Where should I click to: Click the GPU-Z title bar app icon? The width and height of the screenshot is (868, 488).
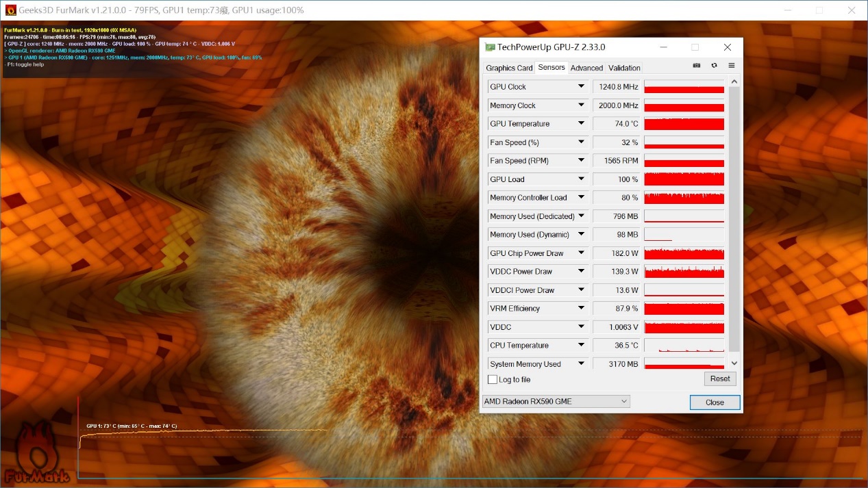coord(490,47)
